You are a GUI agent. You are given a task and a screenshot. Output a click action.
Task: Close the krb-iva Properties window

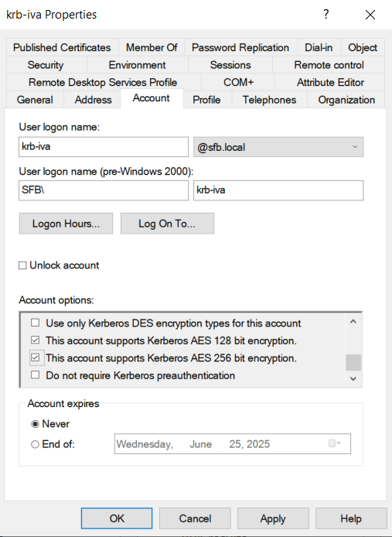tap(370, 15)
